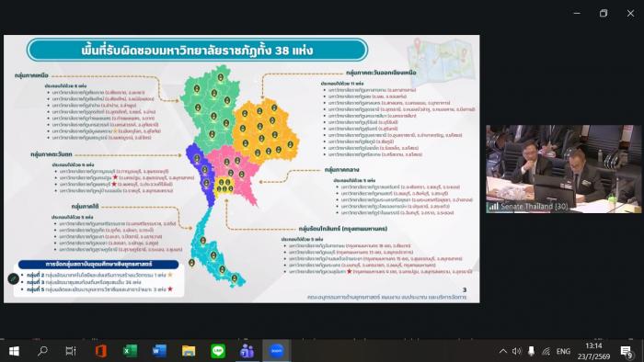Click microphone icon in system tray
The image size is (644, 362).
(x=531, y=351)
